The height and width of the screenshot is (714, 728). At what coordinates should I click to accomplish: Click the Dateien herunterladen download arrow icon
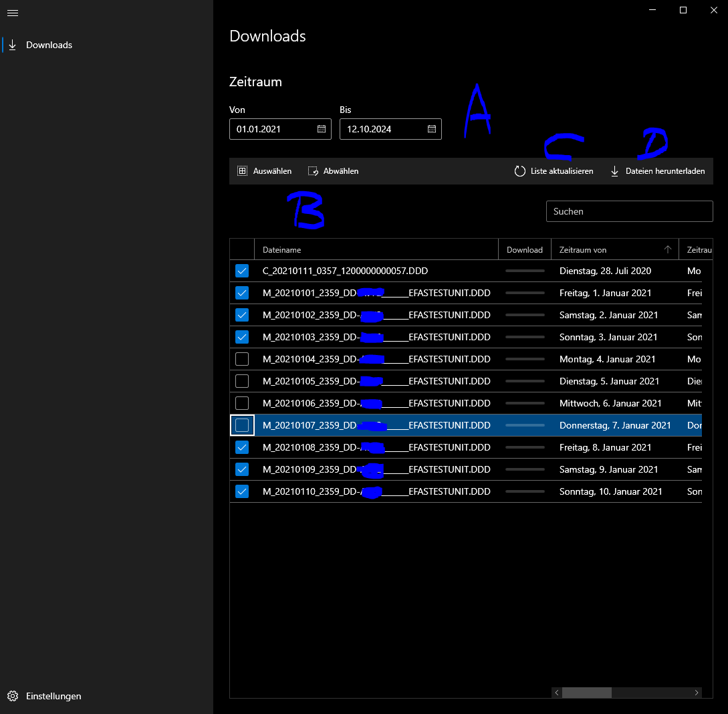pyautogui.click(x=614, y=171)
